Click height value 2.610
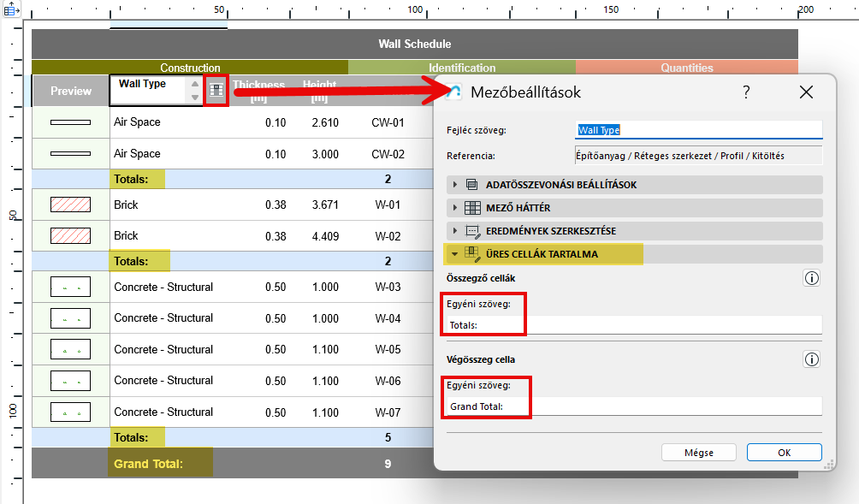The height and width of the screenshot is (504, 859). click(x=325, y=122)
